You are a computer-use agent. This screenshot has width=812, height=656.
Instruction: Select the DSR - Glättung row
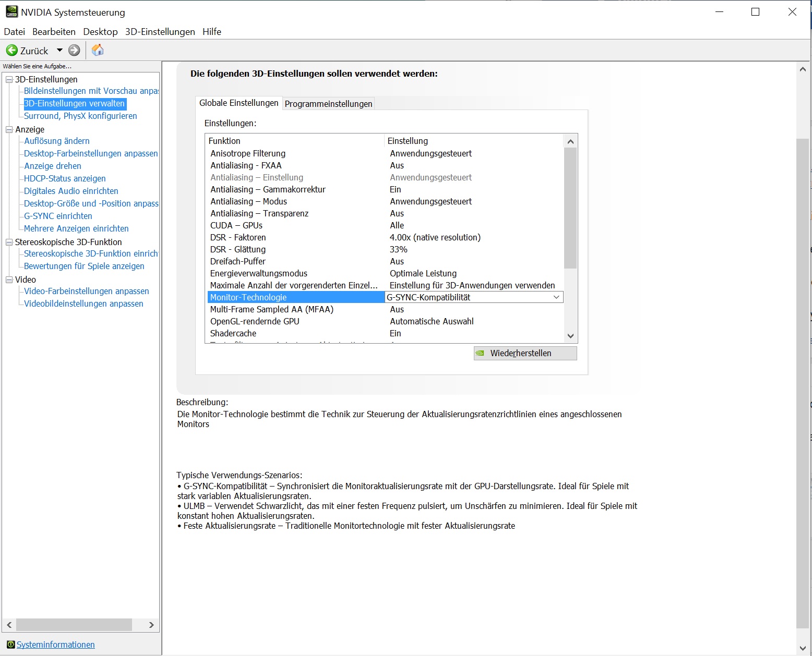tap(385, 249)
